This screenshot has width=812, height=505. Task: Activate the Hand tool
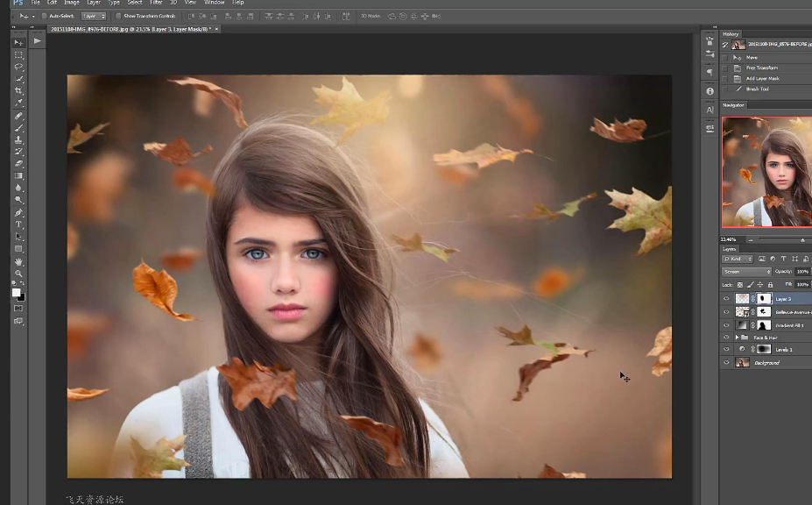18,262
